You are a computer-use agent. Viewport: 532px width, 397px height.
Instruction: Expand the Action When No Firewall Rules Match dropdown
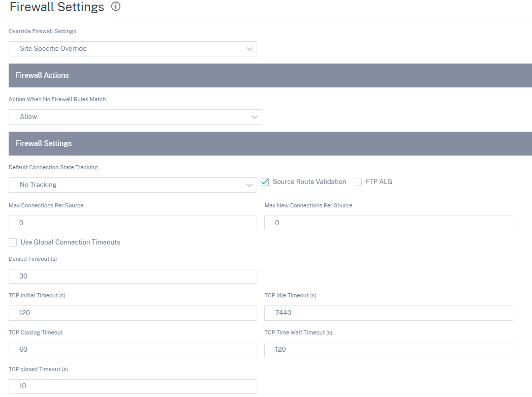[135, 117]
